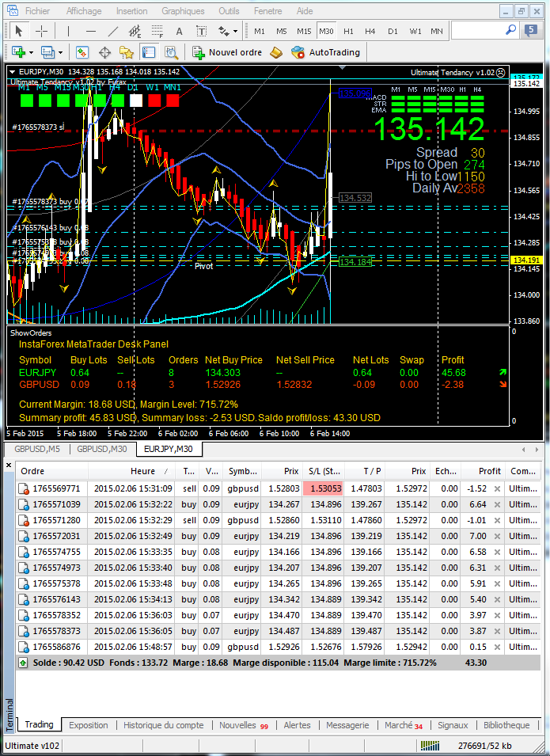Switch chart to M15 timeframe
550x756 pixels.
point(304,32)
